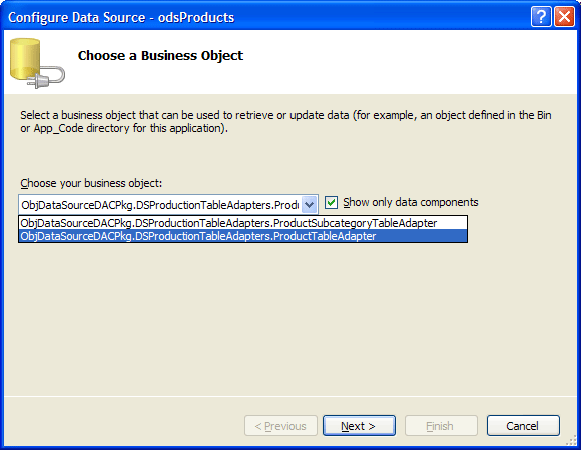The width and height of the screenshot is (581, 450).
Task: Click the yellow database cylinder plug icon
Action: click(x=37, y=63)
